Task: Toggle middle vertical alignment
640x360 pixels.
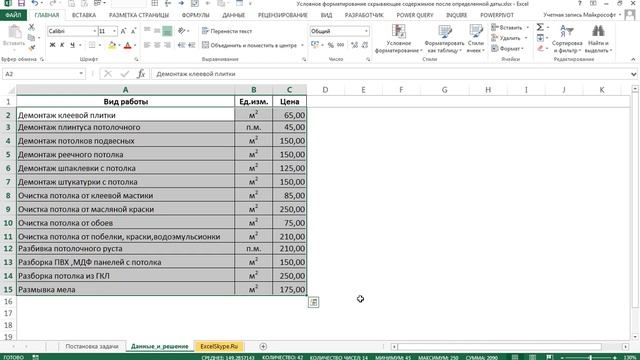Action: (x=157, y=31)
